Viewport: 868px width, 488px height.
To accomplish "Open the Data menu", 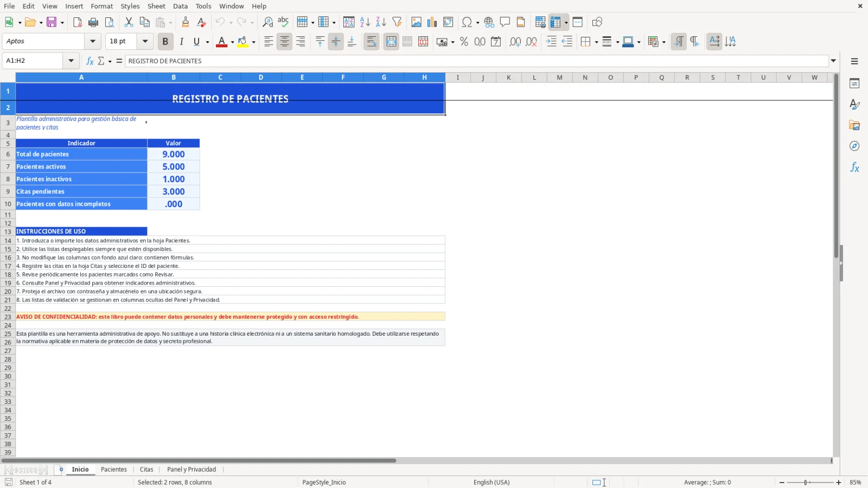I will click(x=180, y=6).
